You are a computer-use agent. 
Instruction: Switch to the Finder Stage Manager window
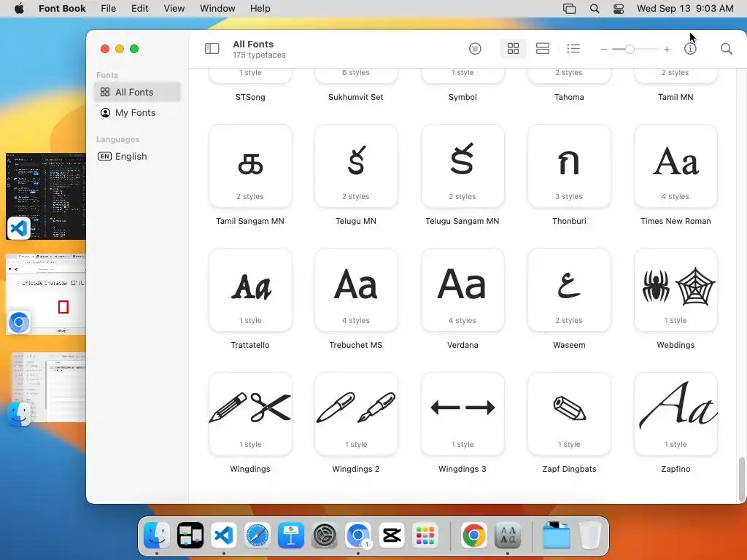pyautogui.click(x=47, y=388)
